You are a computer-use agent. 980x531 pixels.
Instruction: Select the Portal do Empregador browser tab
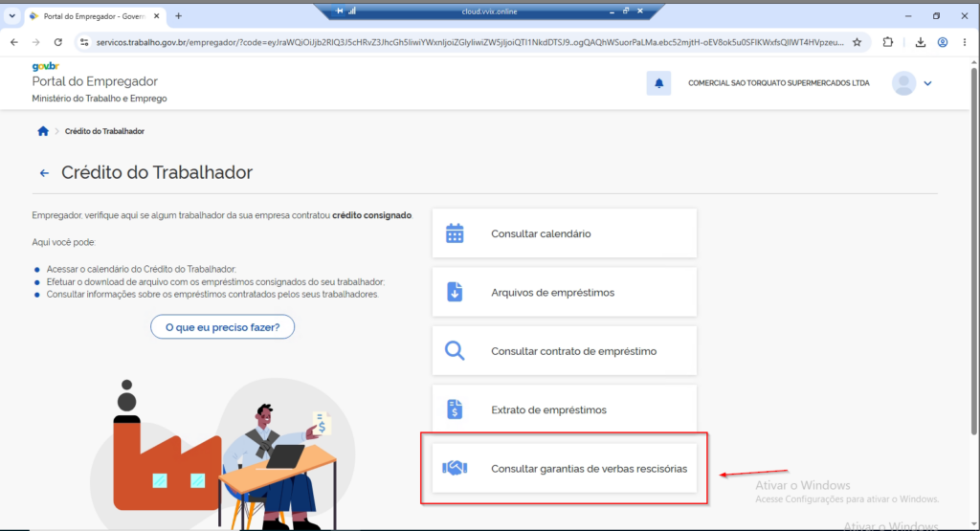click(x=95, y=16)
